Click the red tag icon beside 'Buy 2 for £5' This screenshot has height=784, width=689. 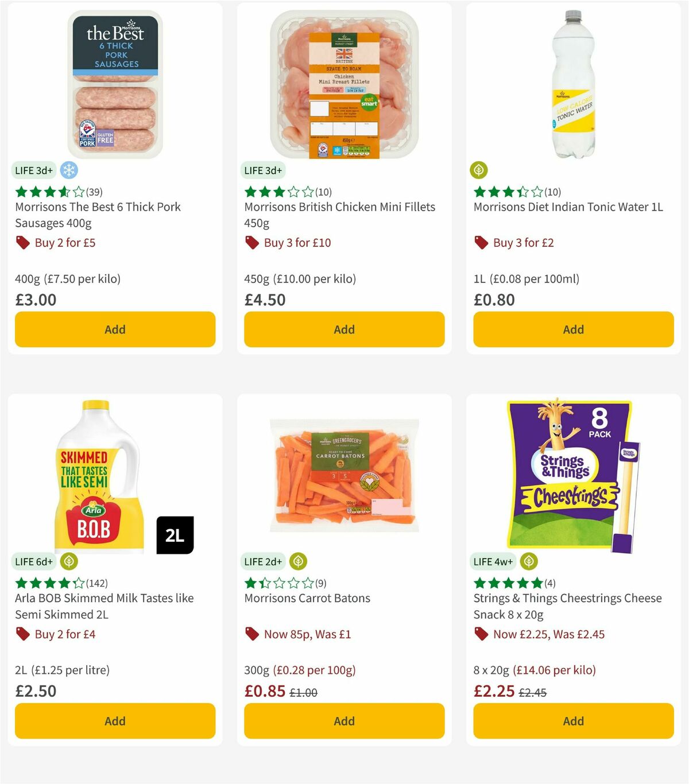tap(22, 243)
